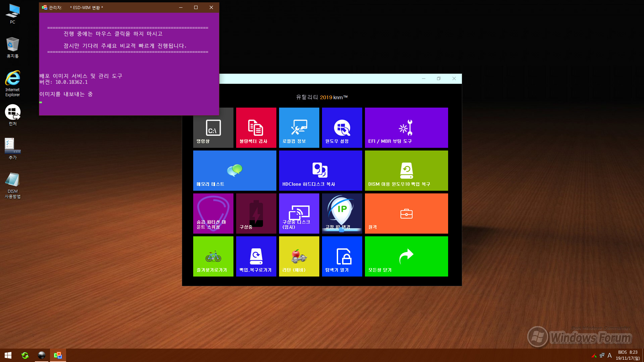Click the taskbar clock showing 8:23
This screenshot has width=644, height=362.
click(628, 355)
